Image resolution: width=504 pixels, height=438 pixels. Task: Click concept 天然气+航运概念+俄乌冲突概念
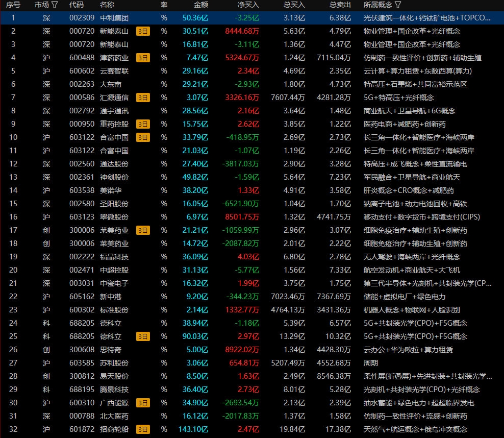coord(415,429)
